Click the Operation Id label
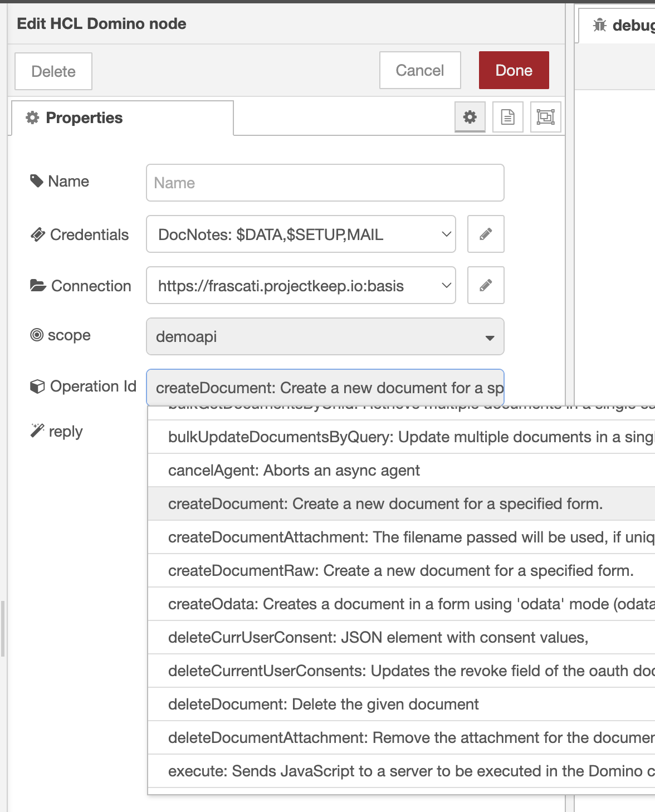 click(93, 387)
